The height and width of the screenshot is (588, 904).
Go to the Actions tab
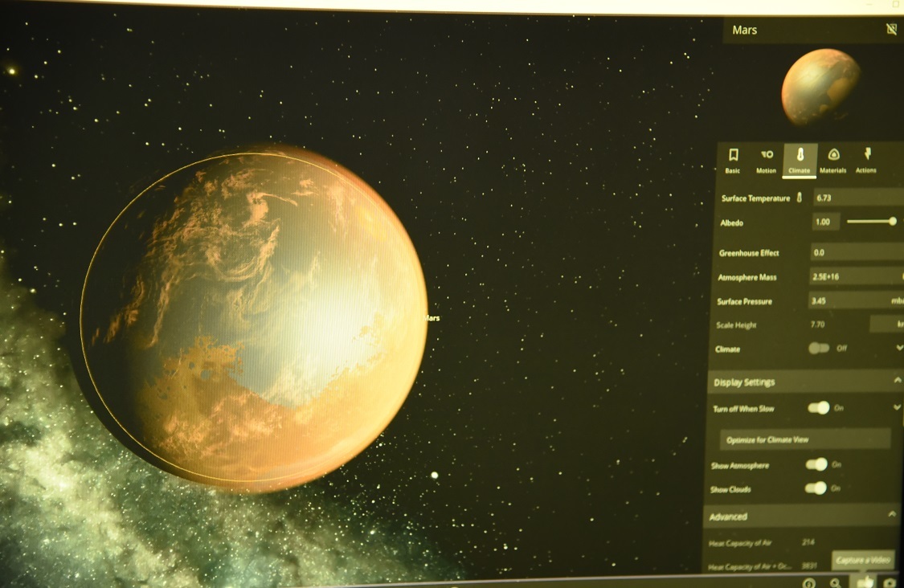[866, 160]
